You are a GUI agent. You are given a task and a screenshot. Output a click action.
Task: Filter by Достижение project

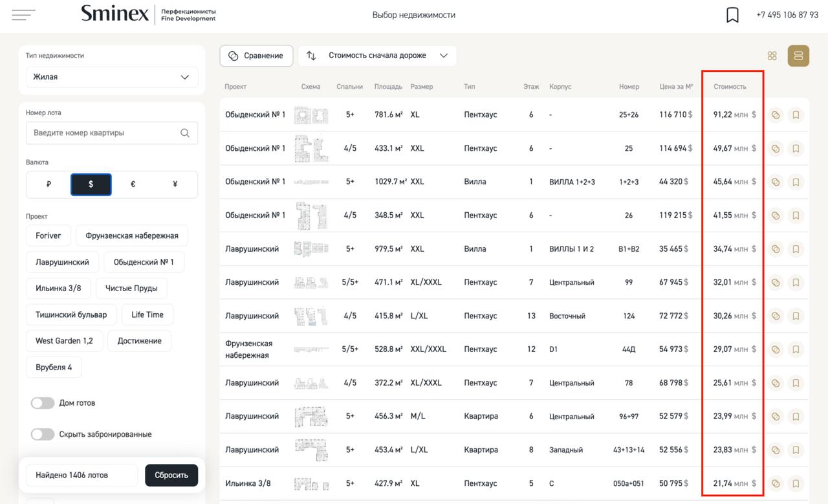pyautogui.click(x=139, y=341)
